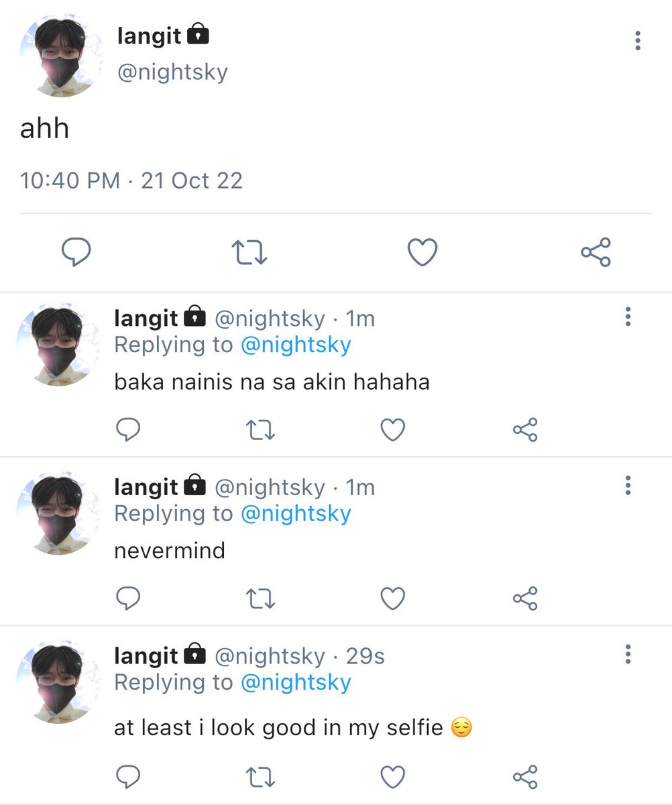Open three-dot menu on selfie reply
Image resolution: width=672 pixels, height=805 pixels.
pyautogui.click(x=628, y=654)
